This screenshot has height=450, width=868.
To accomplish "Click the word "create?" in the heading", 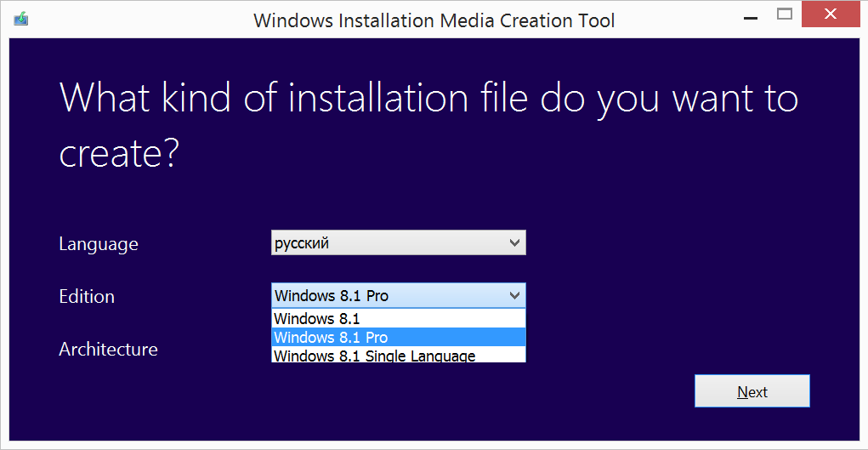I will click(119, 154).
